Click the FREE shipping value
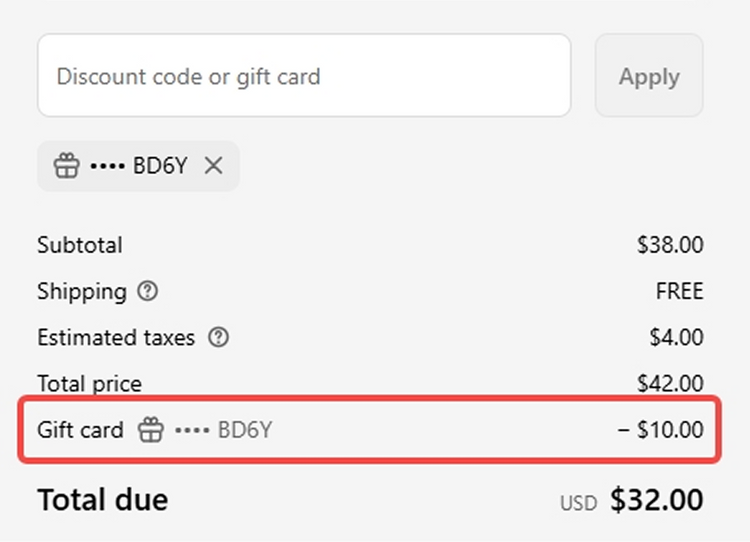 pyautogui.click(x=680, y=292)
